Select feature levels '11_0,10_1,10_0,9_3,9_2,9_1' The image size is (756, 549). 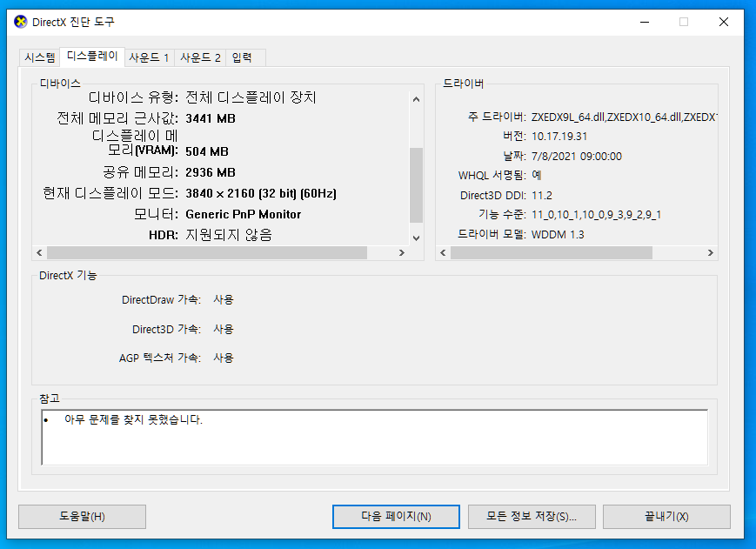596,215
